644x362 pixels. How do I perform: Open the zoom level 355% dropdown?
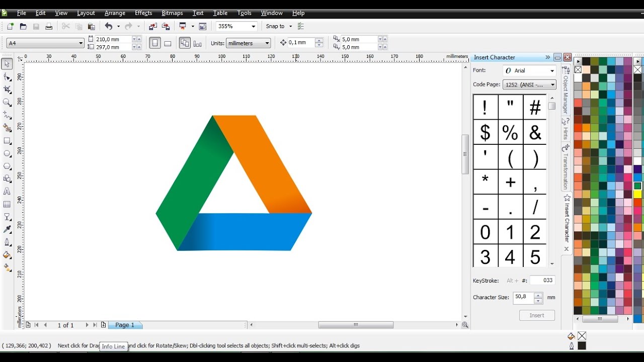(254, 26)
